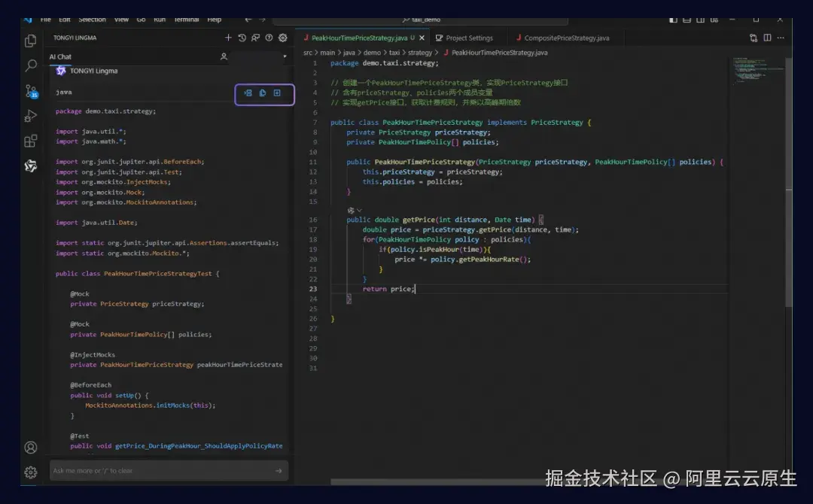Image resolution: width=813 pixels, height=504 pixels.
Task: Open chat history clock icon
Action: [x=242, y=38]
